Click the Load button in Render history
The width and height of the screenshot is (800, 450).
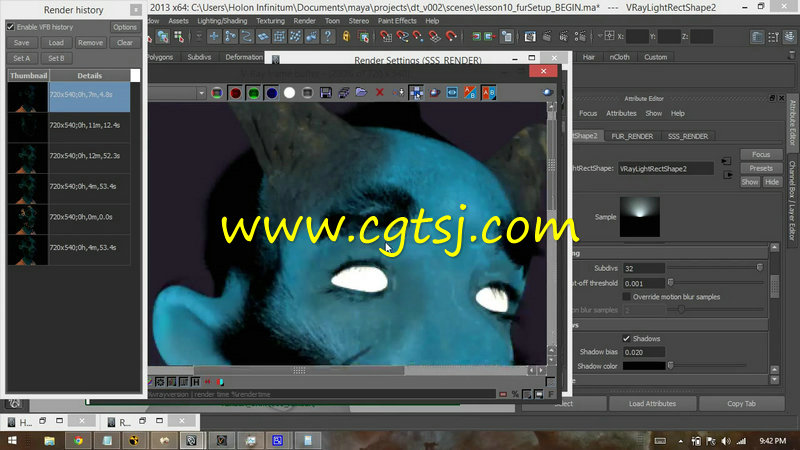pyautogui.click(x=56, y=43)
